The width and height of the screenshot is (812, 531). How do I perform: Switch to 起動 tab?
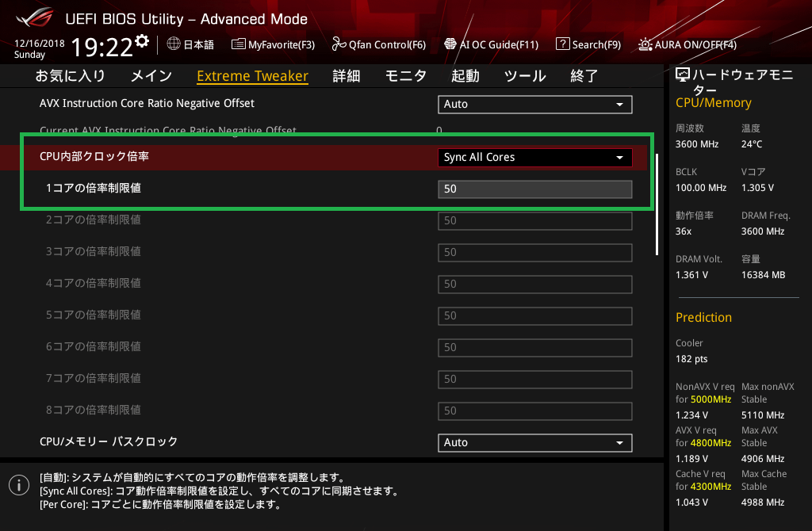(465, 76)
